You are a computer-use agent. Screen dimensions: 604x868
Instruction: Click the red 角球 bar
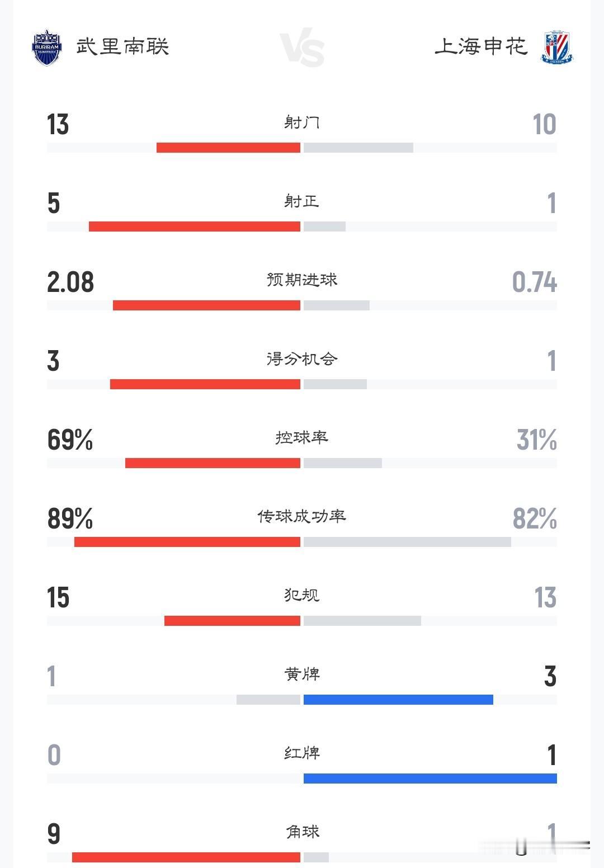186,857
